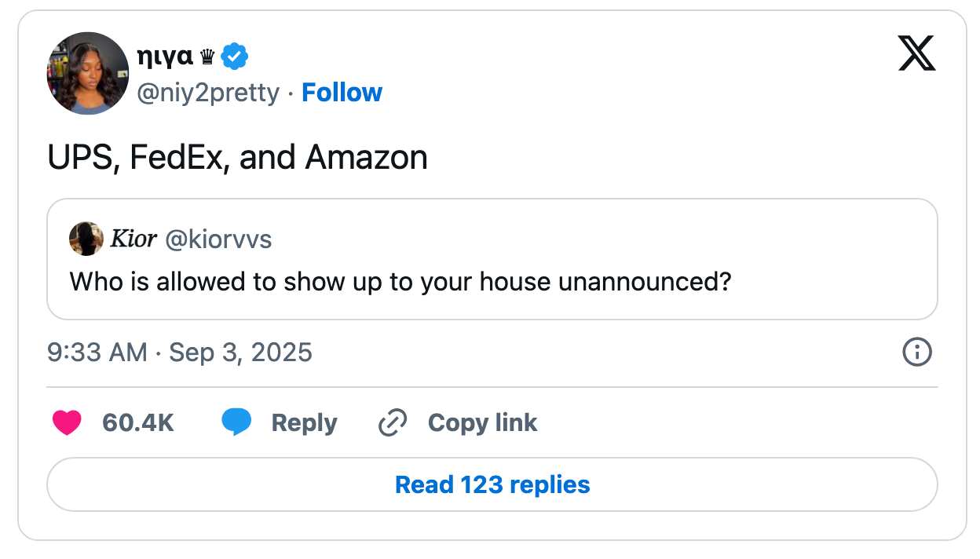Click the quoted tweet text about unannounced visits
The height and width of the screenshot is (559, 980).
[401, 281]
